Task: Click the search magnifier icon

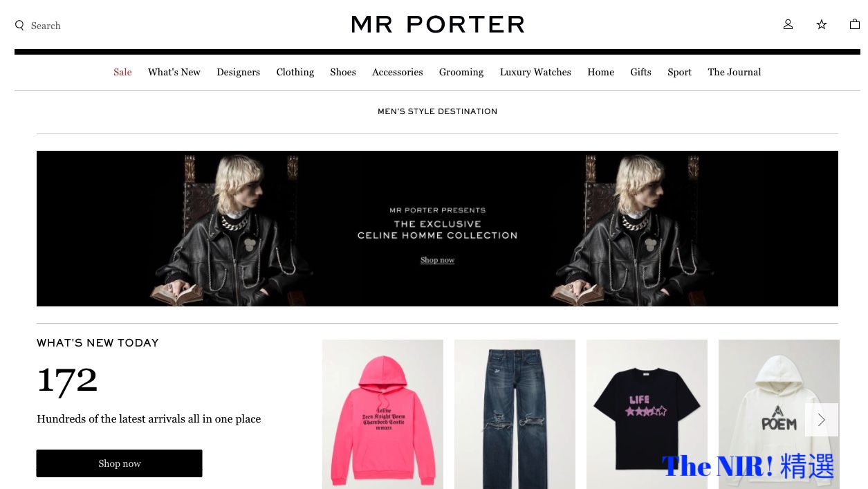Action: 19,26
